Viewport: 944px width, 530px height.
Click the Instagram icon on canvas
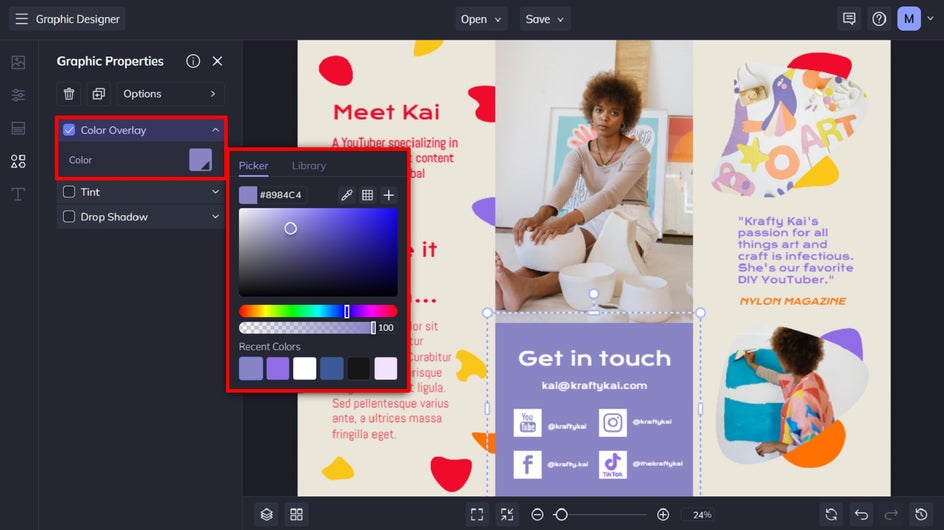click(612, 423)
